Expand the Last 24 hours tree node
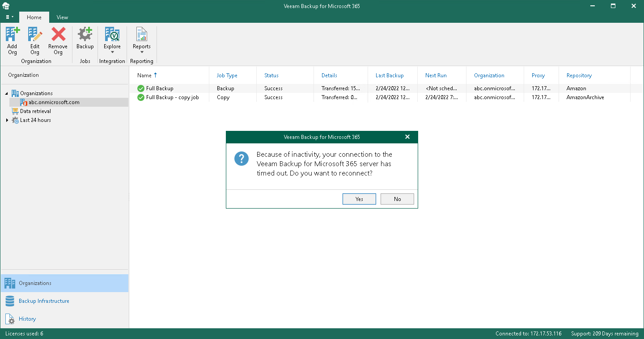644x339 pixels. click(x=7, y=120)
